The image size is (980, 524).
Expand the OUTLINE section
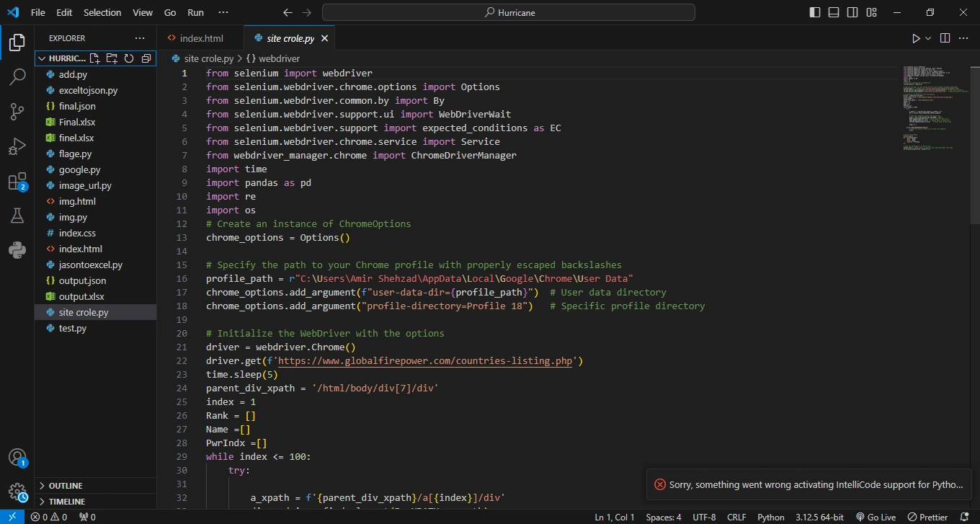pos(66,486)
